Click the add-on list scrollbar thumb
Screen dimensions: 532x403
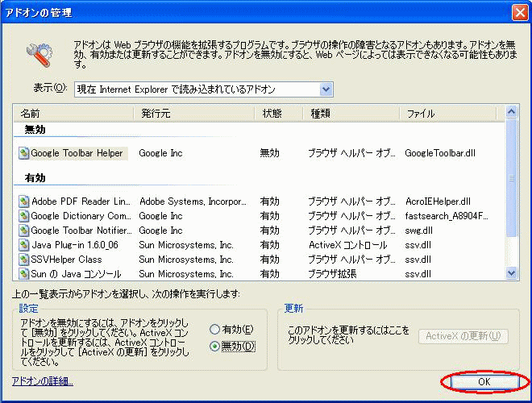tap(511, 178)
